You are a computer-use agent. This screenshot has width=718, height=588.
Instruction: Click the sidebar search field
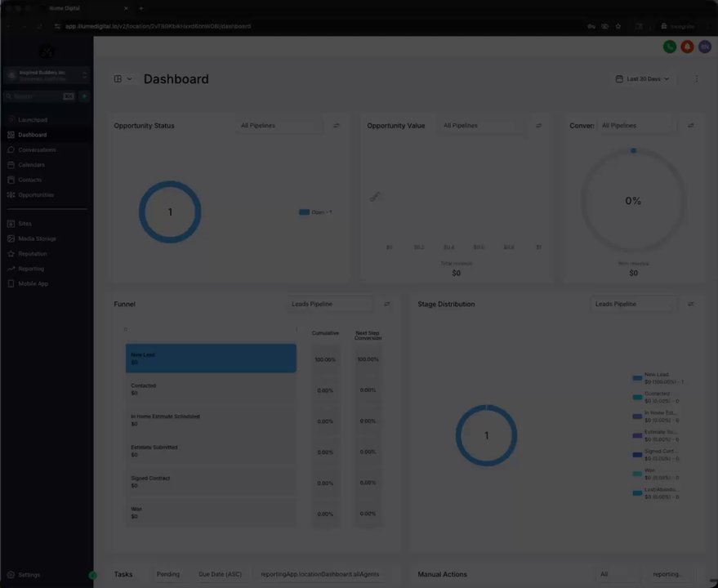(38, 96)
